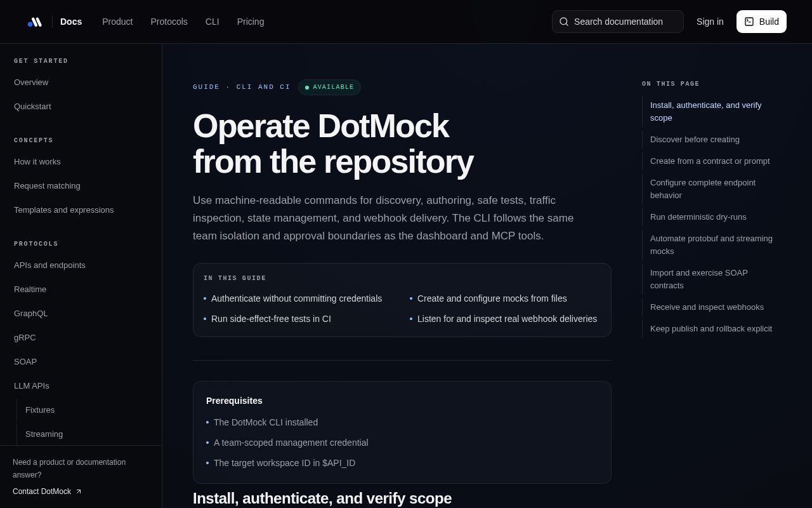Open the Pricing page
This screenshot has width=812, height=508.
(251, 22)
